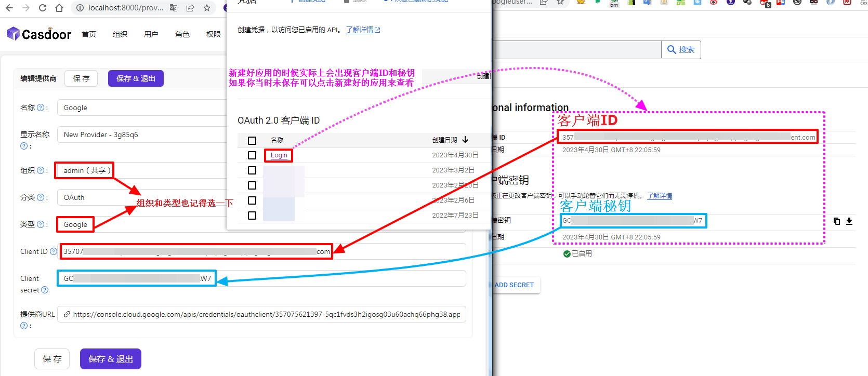Open the Login OAuth client link

click(279, 155)
